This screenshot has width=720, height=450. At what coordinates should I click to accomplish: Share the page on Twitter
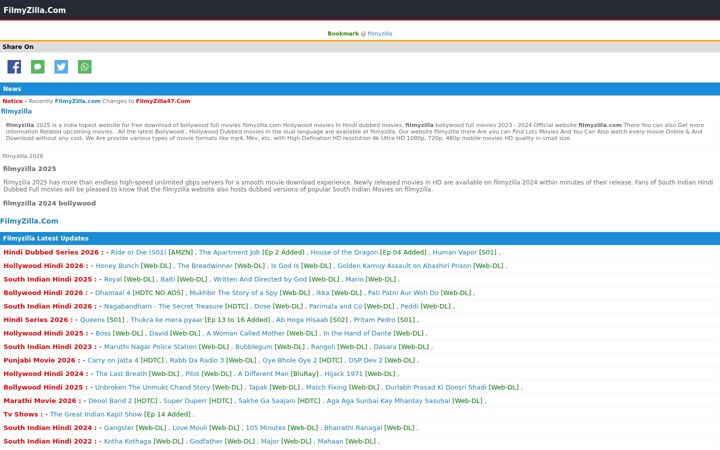pyautogui.click(x=61, y=67)
